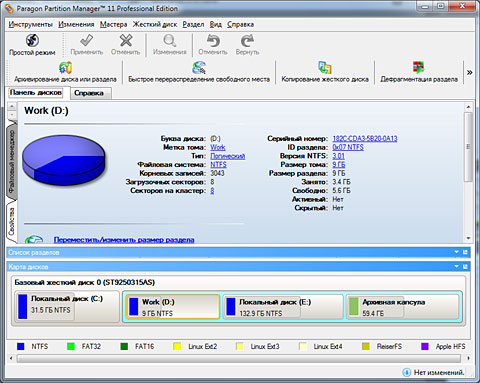Open the Жесткий диск menu

point(155,24)
